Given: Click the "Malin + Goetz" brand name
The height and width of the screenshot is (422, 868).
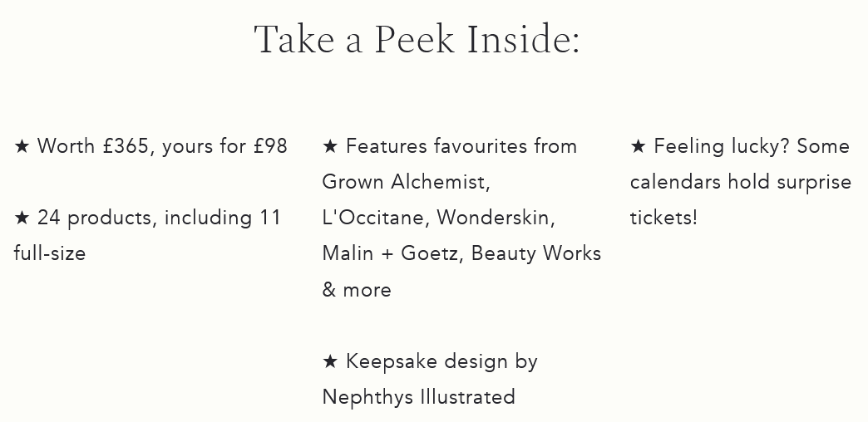Looking at the screenshot, I should (x=389, y=253).
